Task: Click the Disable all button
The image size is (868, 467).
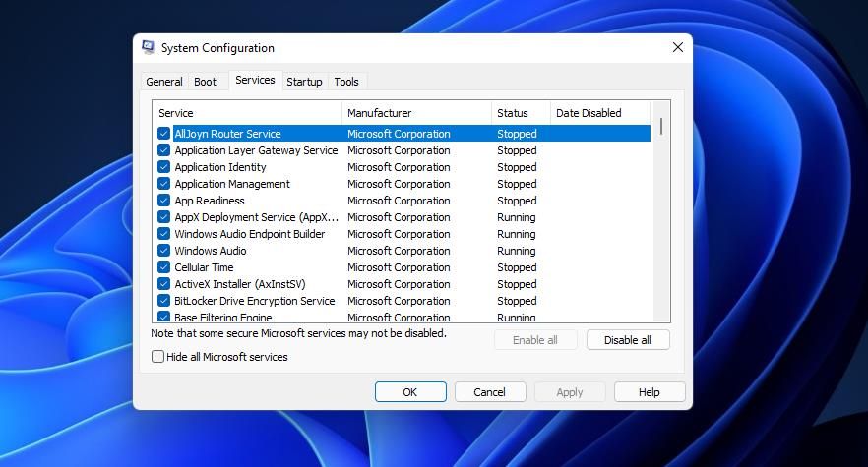Action: 628,340
